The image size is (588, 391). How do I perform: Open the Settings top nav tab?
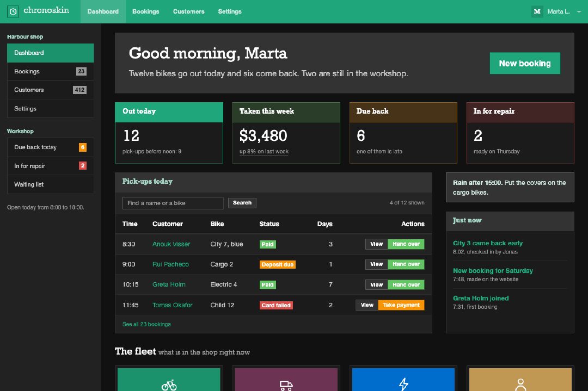click(x=230, y=11)
